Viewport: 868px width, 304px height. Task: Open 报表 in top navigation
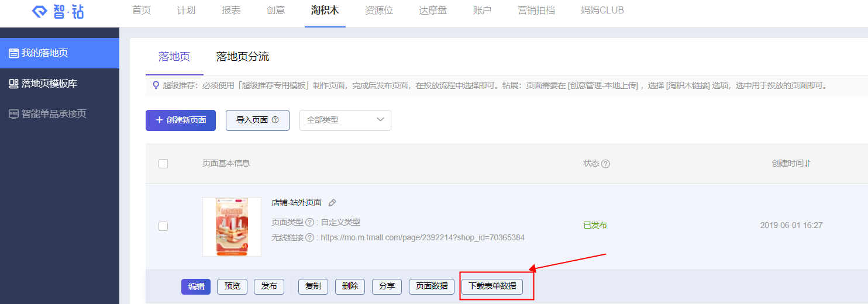click(x=231, y=11)
